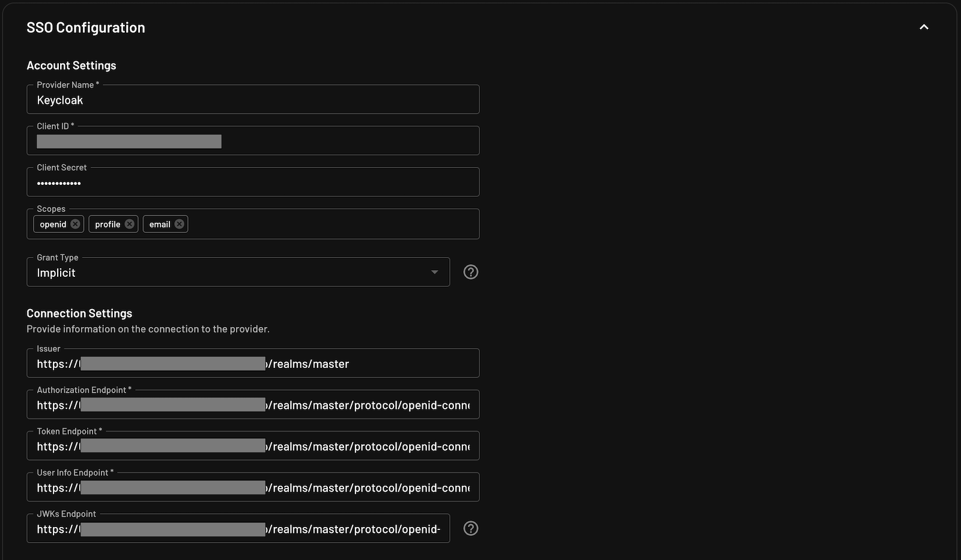Click the Issuer URL field

(252, 363)
